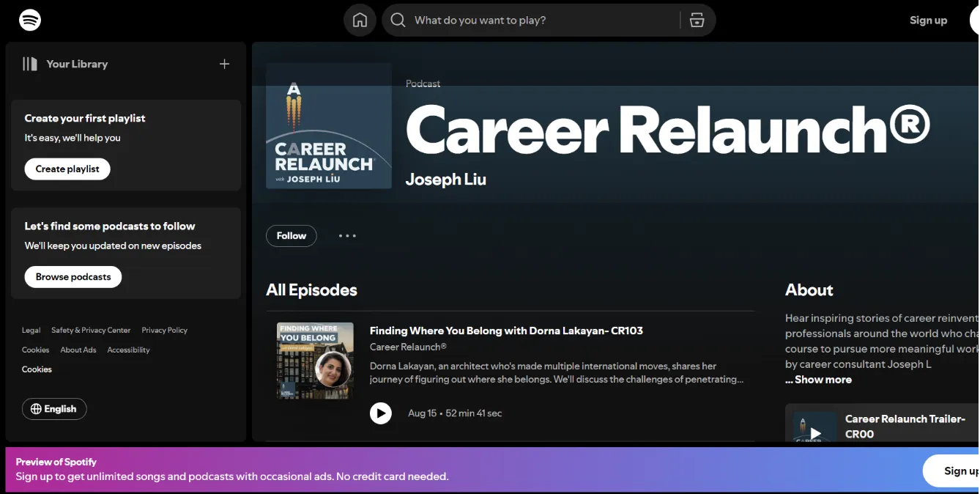Click the Dorna Lakayan episode description

click(x=557, y=372)
